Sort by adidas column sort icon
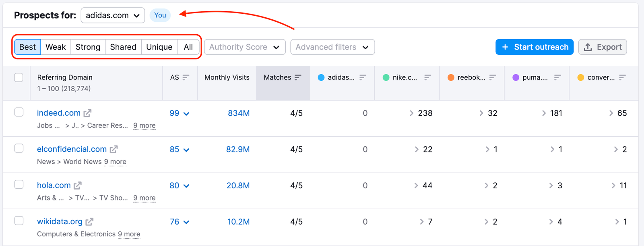 pos(363,77)
